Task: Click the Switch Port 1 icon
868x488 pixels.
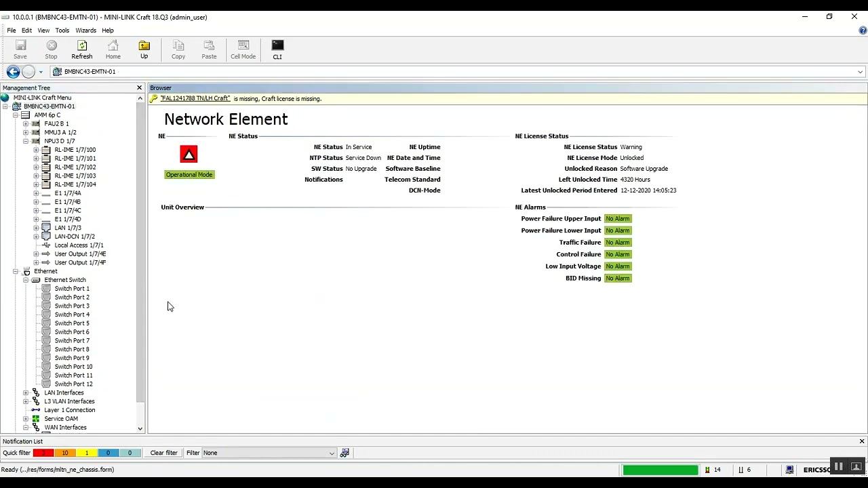Action: (x=46, y=289)
